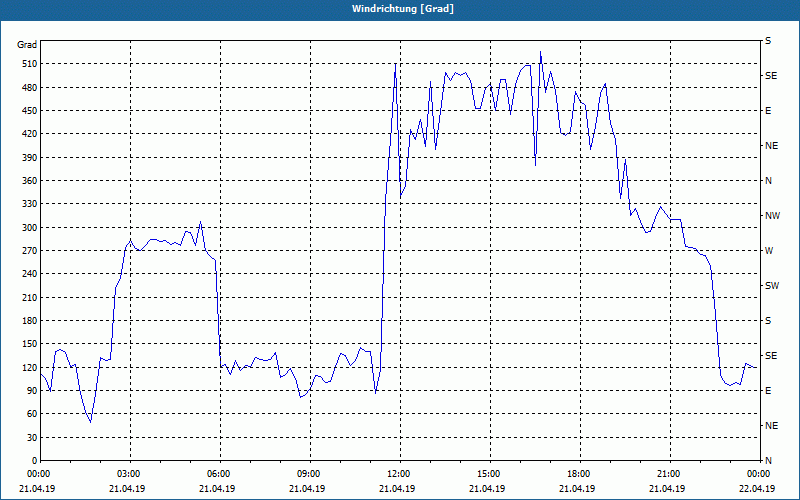
Task: Select the 330 axis value
Action: tap(30, 204)
